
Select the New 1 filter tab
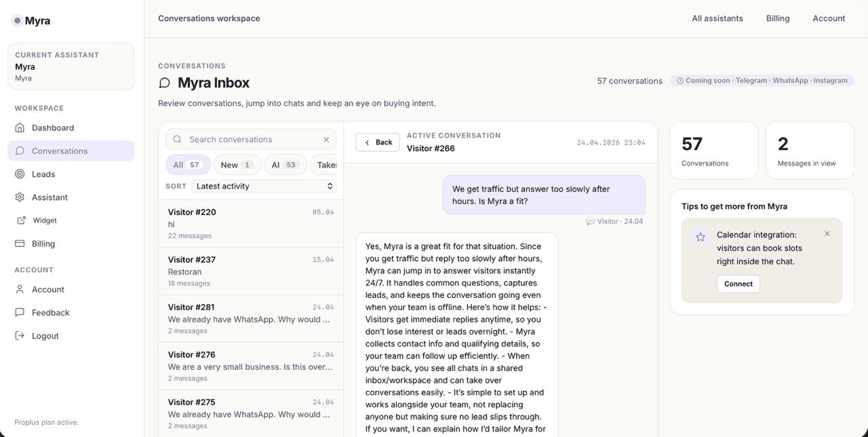click(x=237, y=165)
